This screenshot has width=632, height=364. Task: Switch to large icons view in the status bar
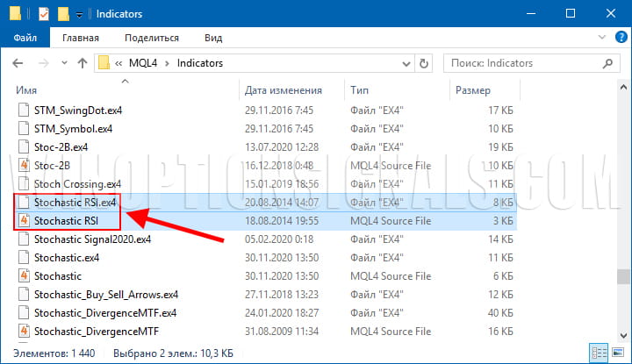(x=618, y=351)
